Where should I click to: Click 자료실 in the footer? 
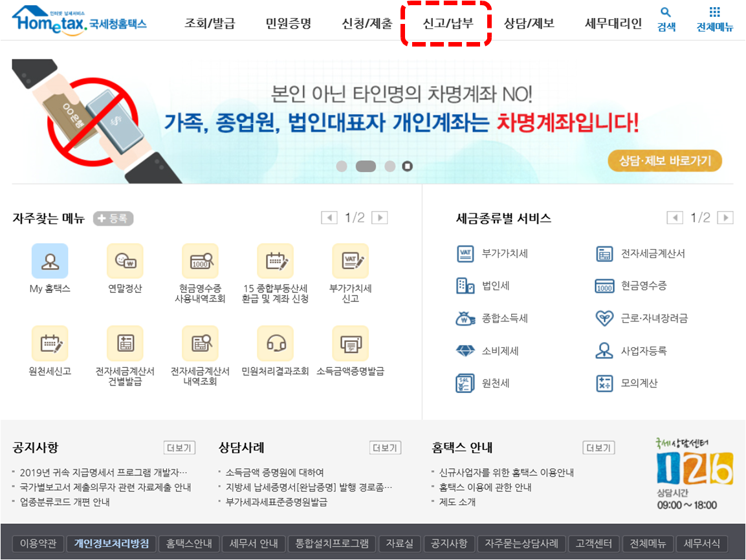pos(400,543)
